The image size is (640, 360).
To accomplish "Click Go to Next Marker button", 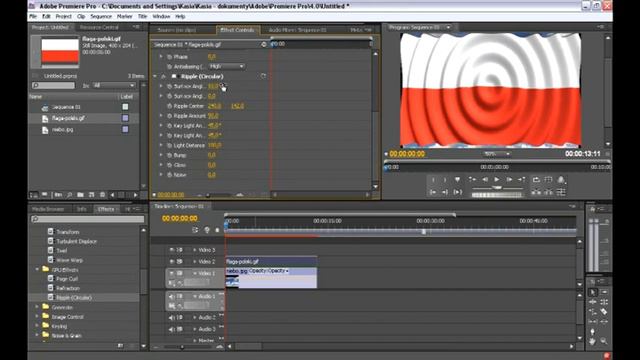I will [522, 179].
